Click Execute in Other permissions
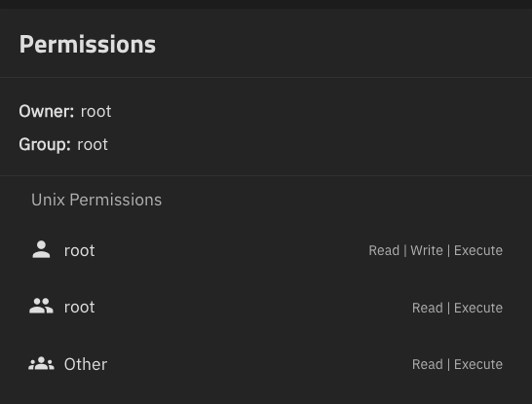The image size is (532, 404). 478,364
